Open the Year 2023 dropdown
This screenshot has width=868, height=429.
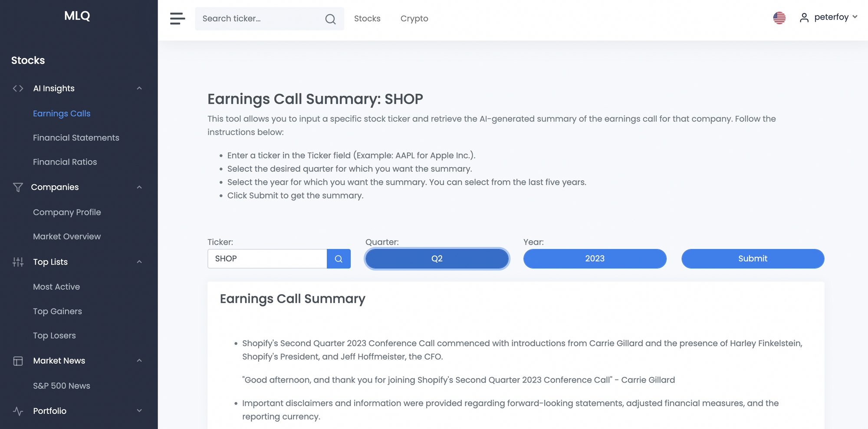(x=595, y=259)
